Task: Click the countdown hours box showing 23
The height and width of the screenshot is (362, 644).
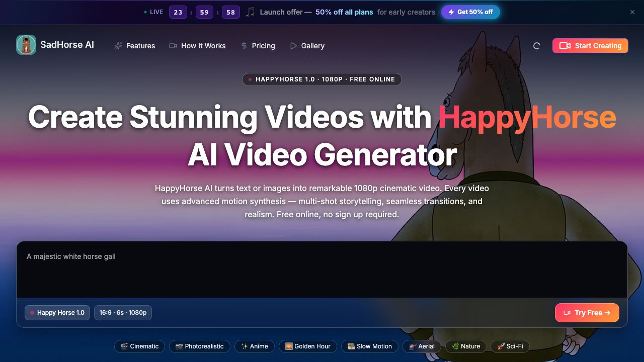Action: [x=178, y=12]
